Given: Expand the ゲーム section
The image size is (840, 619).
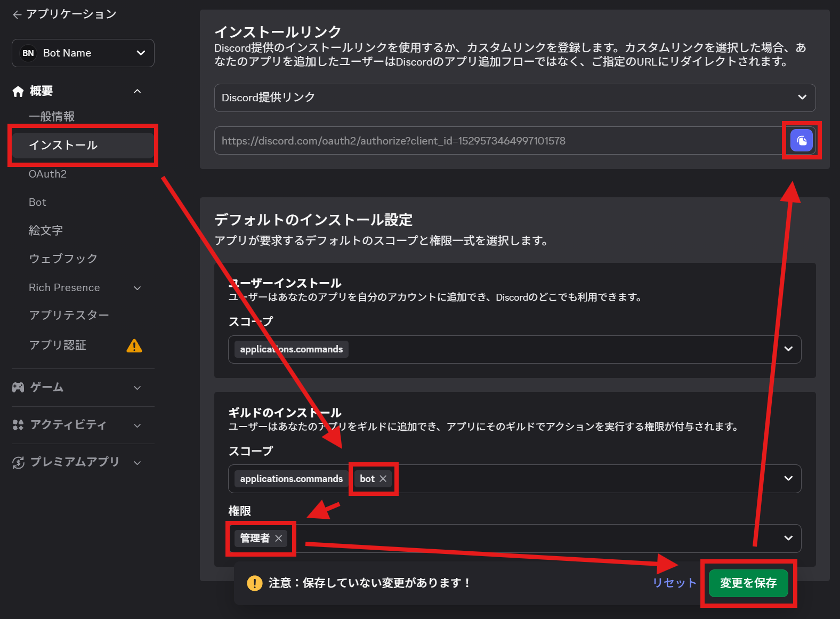Looking at the screenshot, I should (x=138, y=388).
